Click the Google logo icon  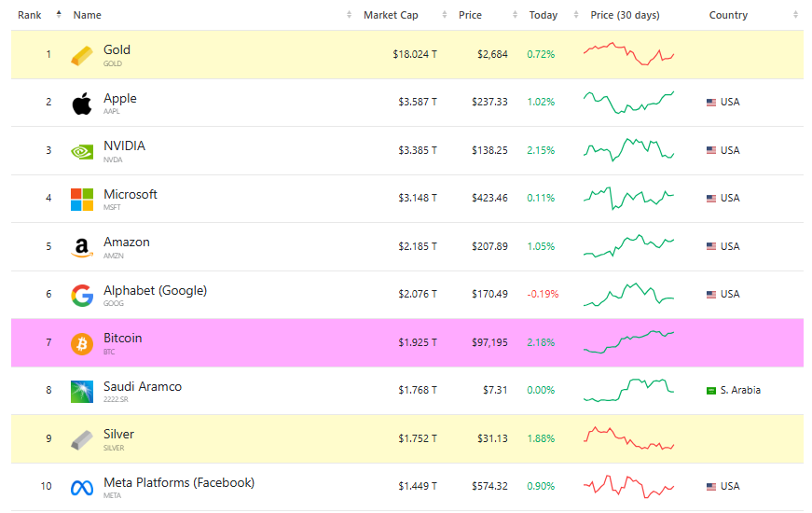(x=82, y=296)
